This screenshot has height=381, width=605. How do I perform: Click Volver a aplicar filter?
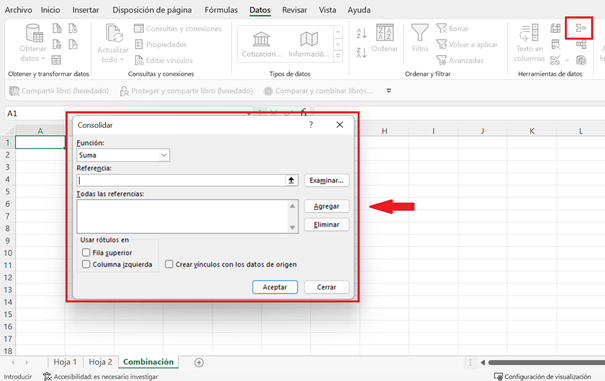467,44
